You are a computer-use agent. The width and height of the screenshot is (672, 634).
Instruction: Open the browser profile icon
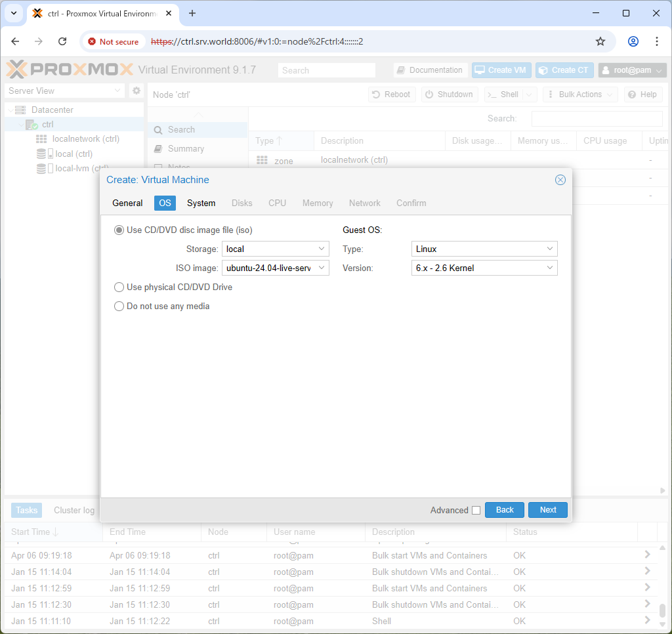(x=633, y=41)
